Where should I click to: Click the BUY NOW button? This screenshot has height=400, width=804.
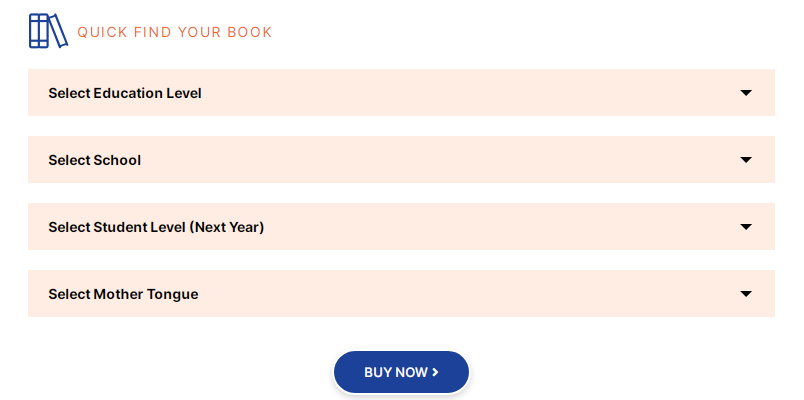point(401,372)
